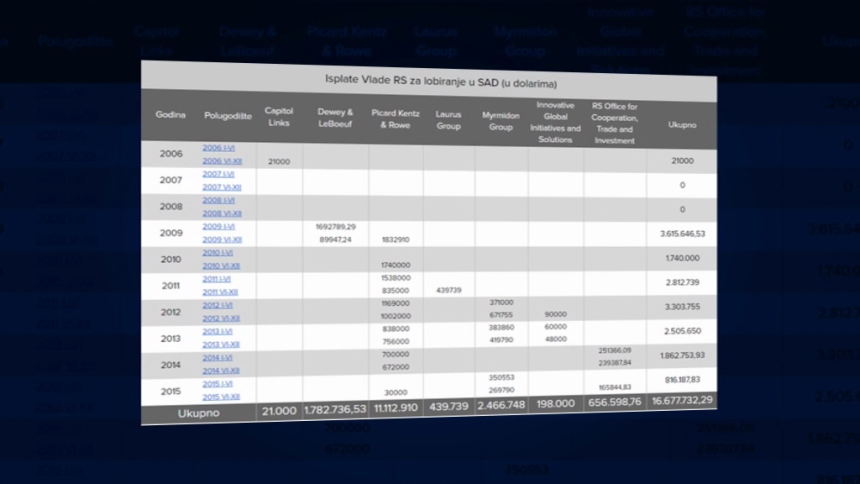Image resolution: width=860 pixels, height=484 pixels.
Task: Open the 2006 I-VI link
Action: pyautogui.click(x=219, y=148)
